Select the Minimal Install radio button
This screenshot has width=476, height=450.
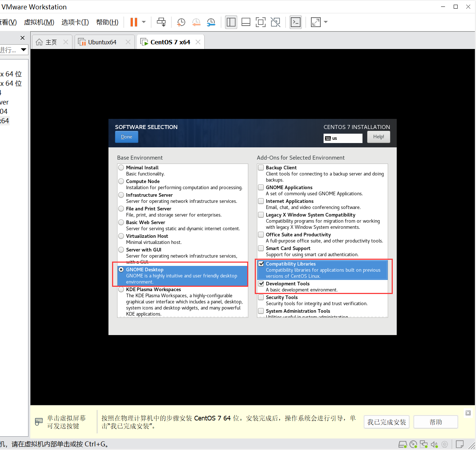[121, 168]
